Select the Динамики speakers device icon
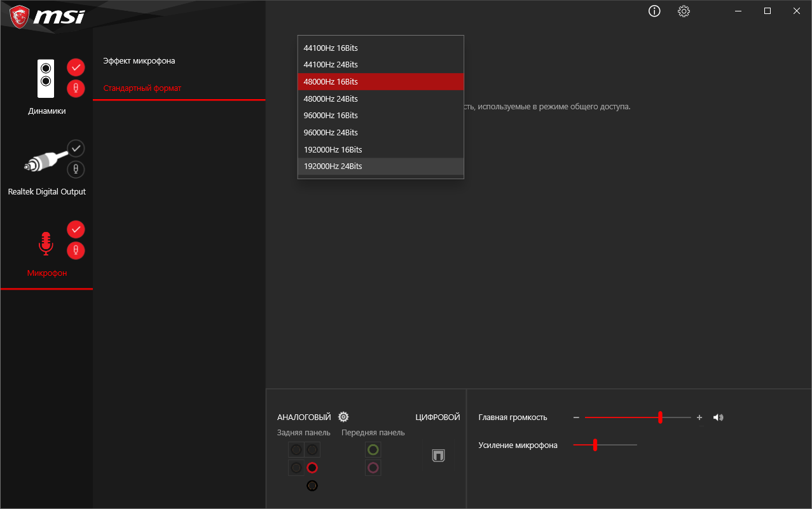The height and width of the screenshot is (509, 812). click(46, 79)
